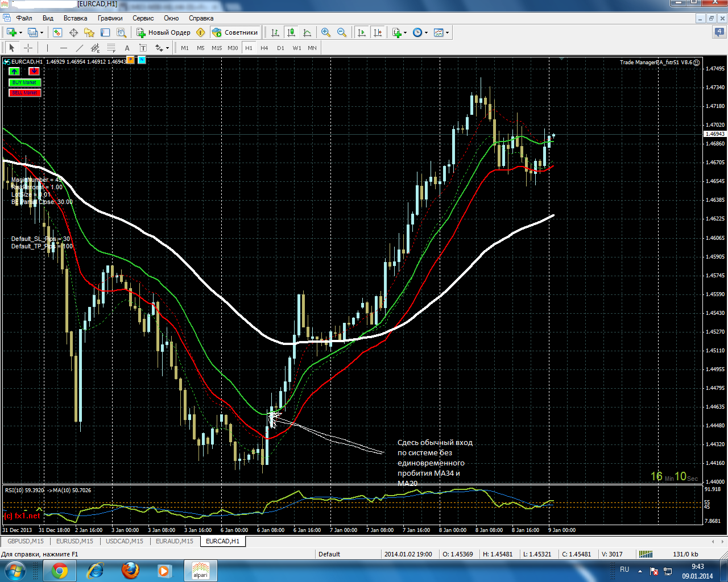This screenshot has height=582, width=728.
Task: Click the red SELL Market button
Action: coord(24,93)
